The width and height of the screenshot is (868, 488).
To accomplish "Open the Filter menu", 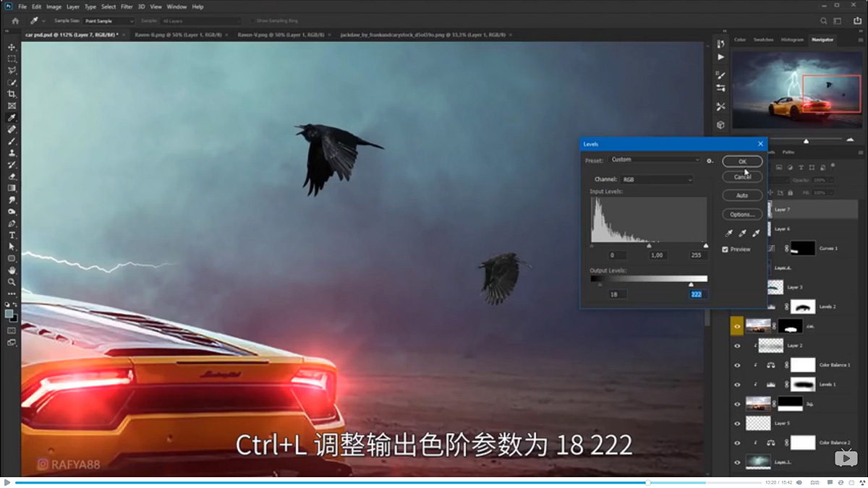I will [127, 6].
